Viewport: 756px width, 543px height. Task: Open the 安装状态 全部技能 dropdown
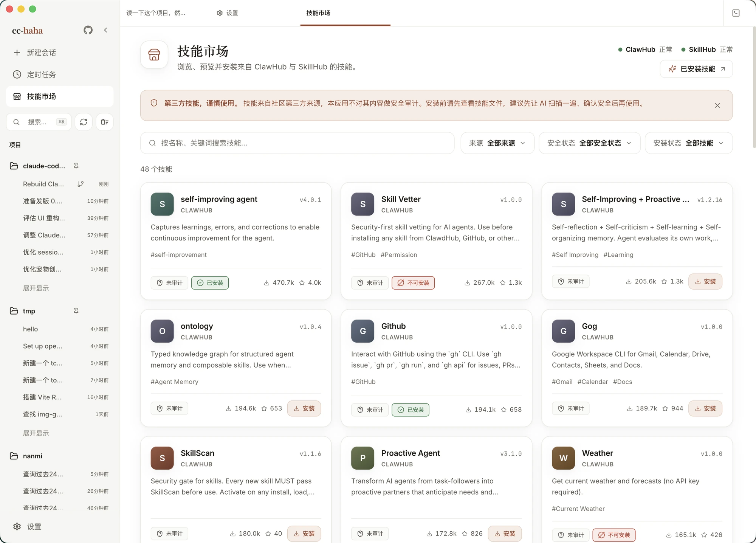tap(689, 143)
